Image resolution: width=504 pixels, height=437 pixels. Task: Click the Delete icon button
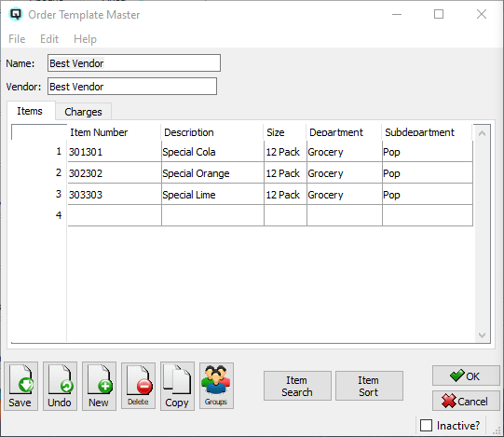point(138,386)
